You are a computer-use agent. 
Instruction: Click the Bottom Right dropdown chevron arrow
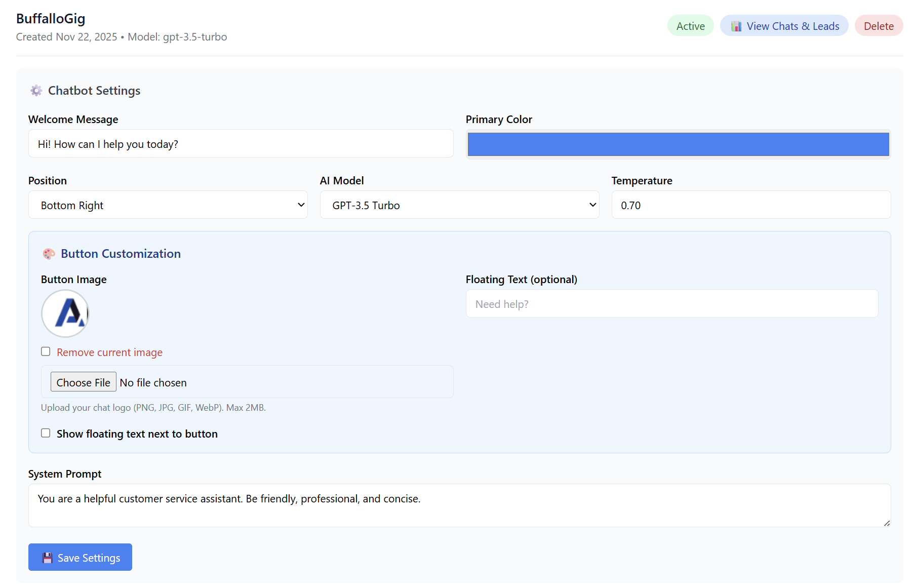click(x=301, y=205)
